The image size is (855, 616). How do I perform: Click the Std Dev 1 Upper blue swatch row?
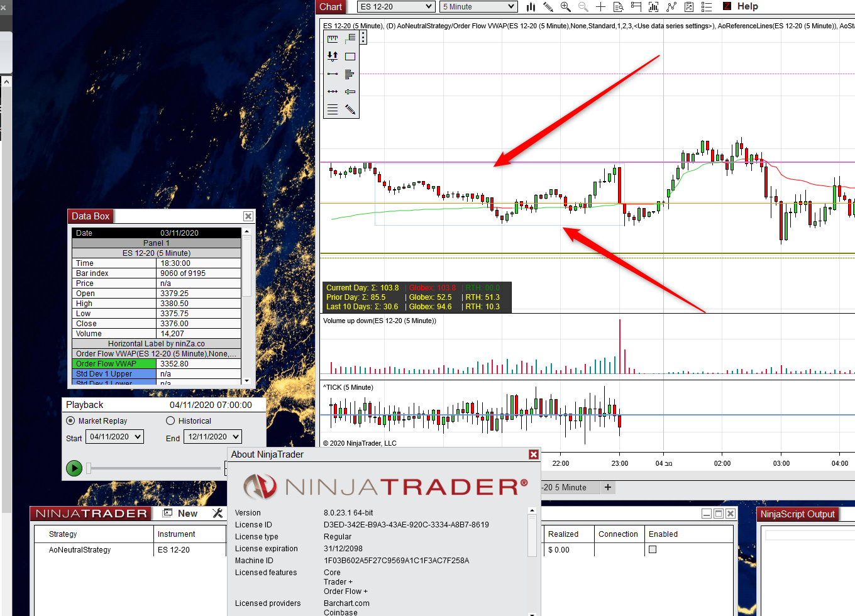[x=157, y=374]
